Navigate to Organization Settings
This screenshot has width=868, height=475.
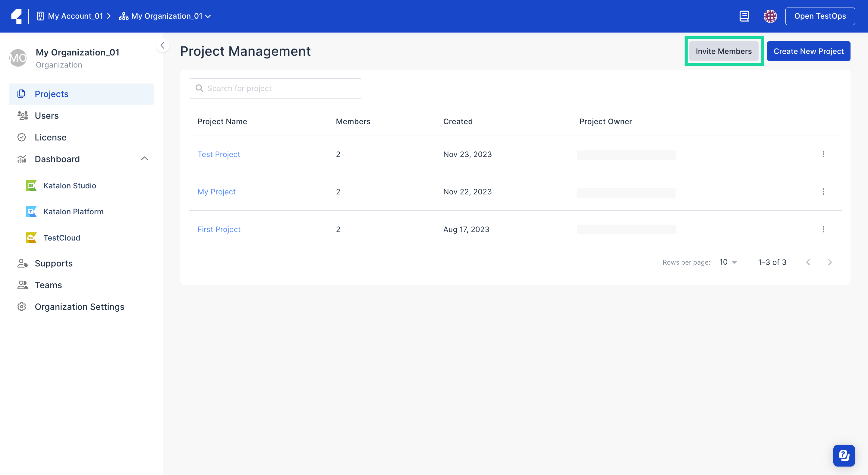coord(80,306)
